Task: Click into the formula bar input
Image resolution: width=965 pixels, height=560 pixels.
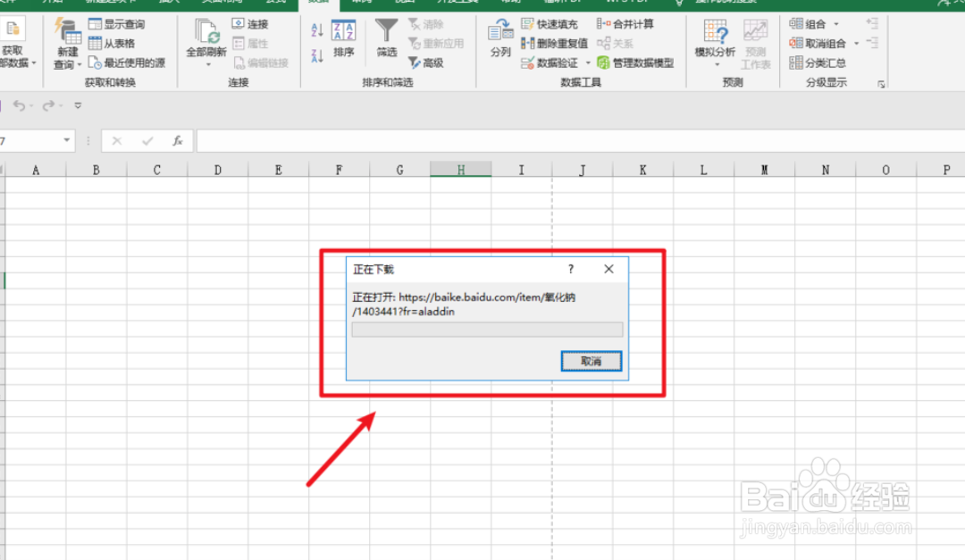Action: click(581, 141)
